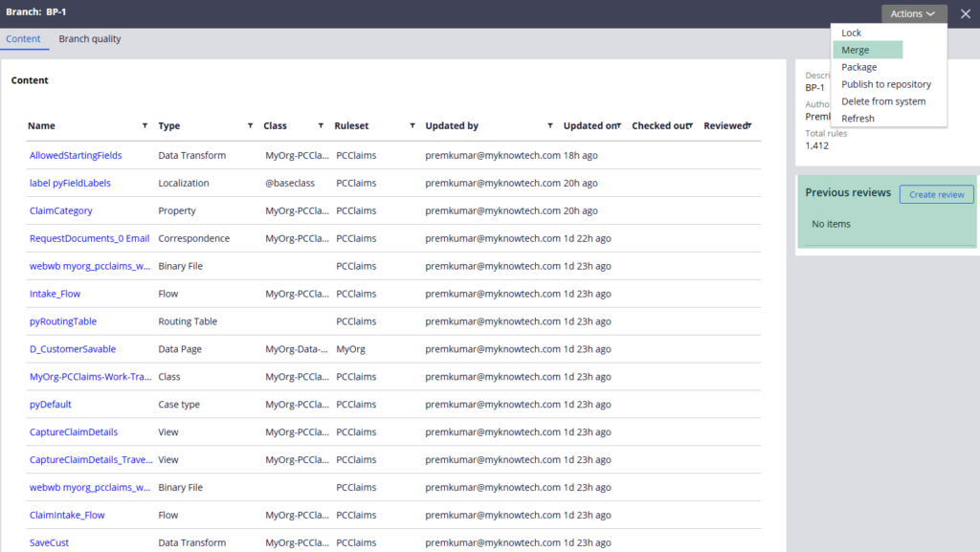This screenshot has width=980, height=552.
Task: Open the AllowedStartingFields rule
Action: click(x=76, y=156)
